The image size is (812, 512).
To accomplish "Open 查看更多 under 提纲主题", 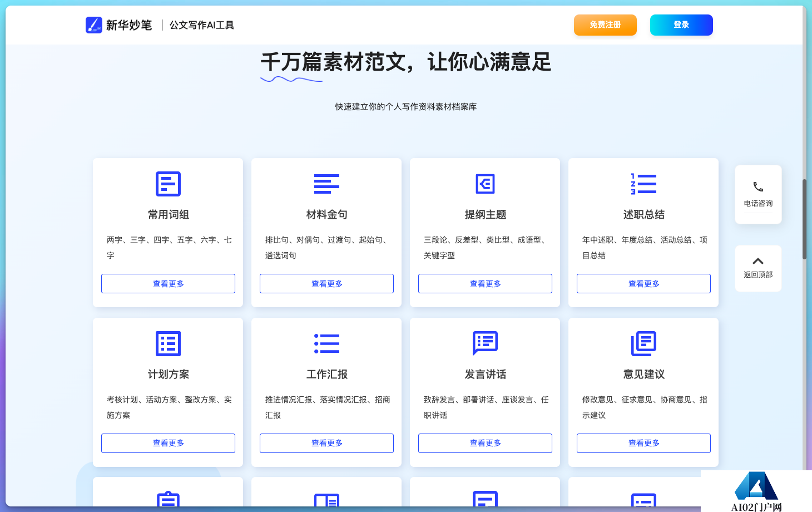I will click(485, 283).
